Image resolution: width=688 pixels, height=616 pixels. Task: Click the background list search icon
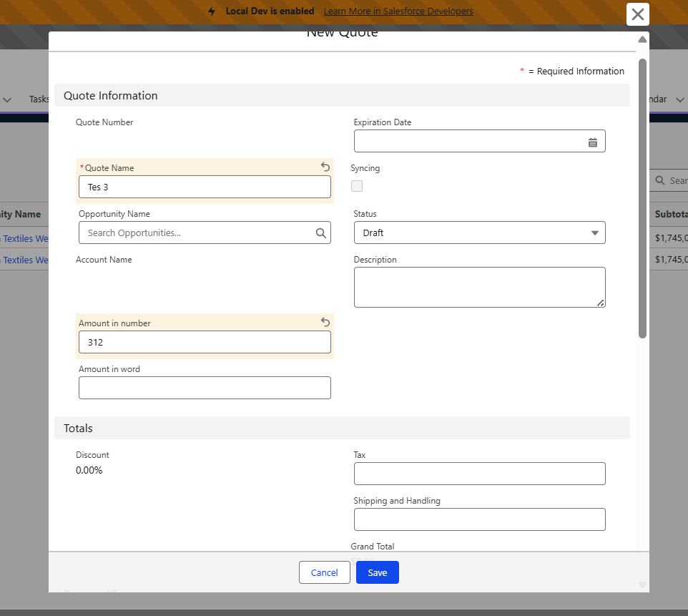(661, 180)
